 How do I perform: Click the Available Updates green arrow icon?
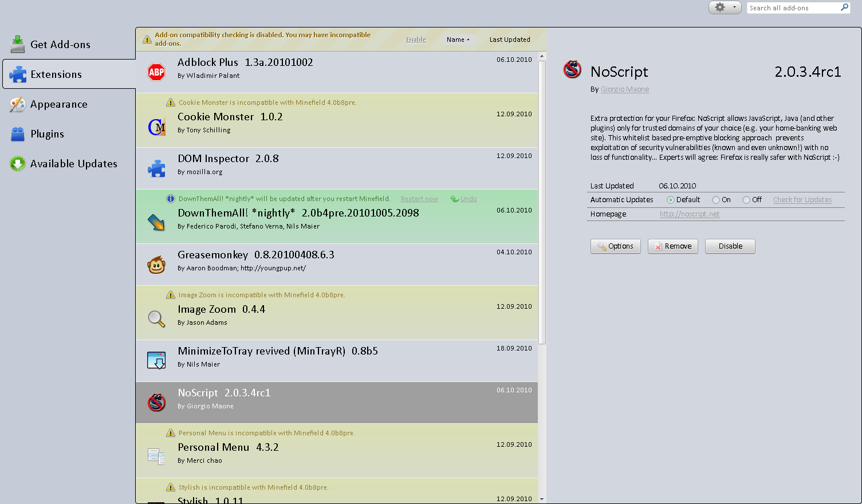[18, 164]
